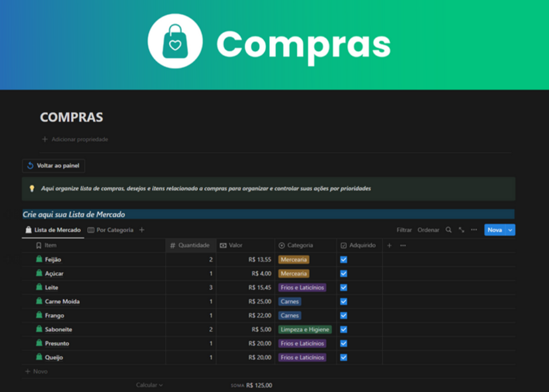Click the Voltar ao painel button
This screenshot has height=392, width=549.
coord(53,166)
